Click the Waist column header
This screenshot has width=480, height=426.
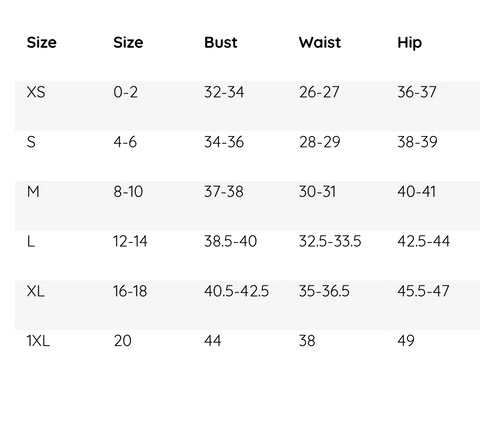point(320,42)
